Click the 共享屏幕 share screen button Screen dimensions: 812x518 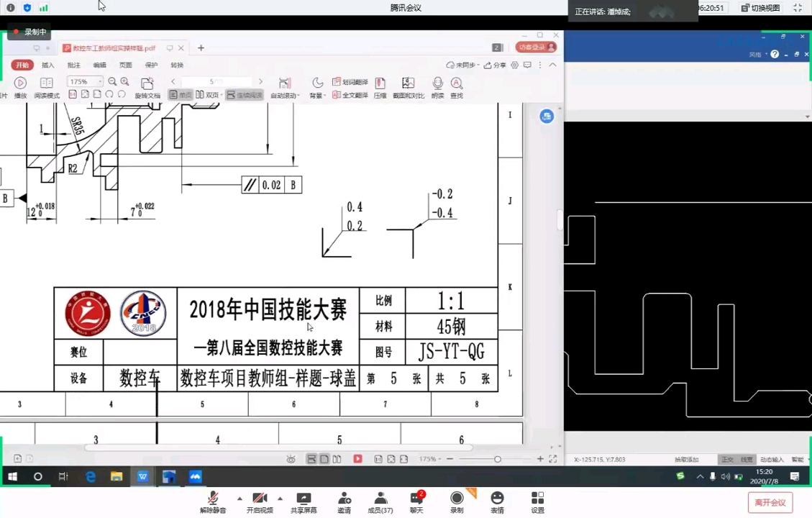(304, 502)
